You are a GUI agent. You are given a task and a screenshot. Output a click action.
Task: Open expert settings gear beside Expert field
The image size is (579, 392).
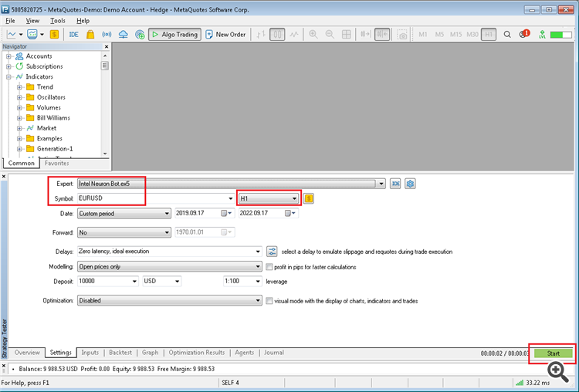(x=410, y=184)
